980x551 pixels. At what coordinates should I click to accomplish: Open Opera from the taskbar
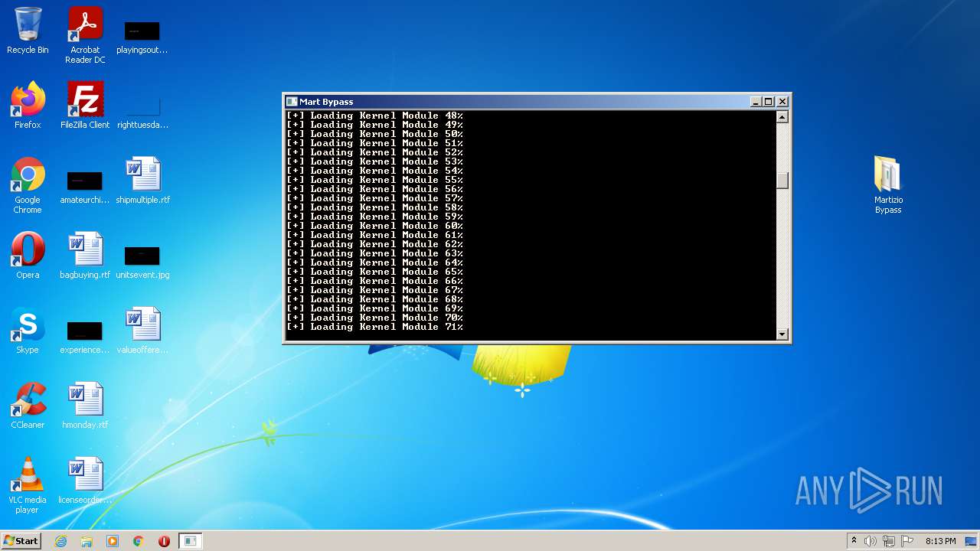(164, 541)
